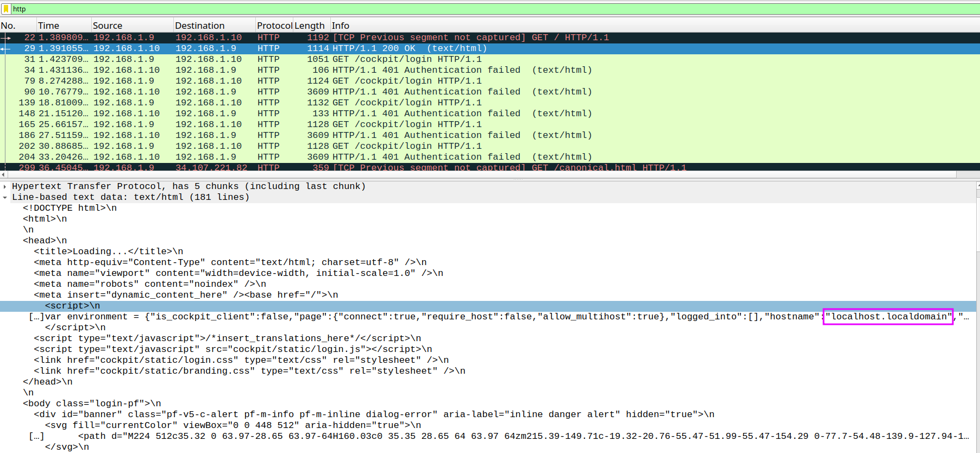Select the <!DOCTYPE html> line
The height and width of the screenshot is (453, 980).
tap(70, 208)
